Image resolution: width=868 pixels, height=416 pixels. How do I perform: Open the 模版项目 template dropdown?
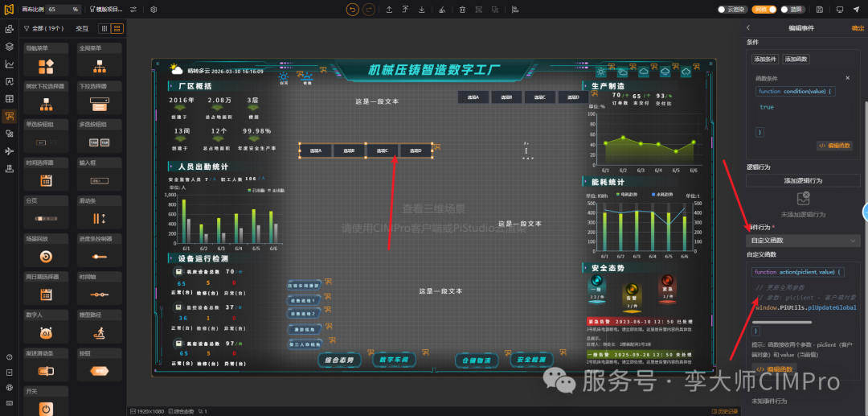click(106, 10)
